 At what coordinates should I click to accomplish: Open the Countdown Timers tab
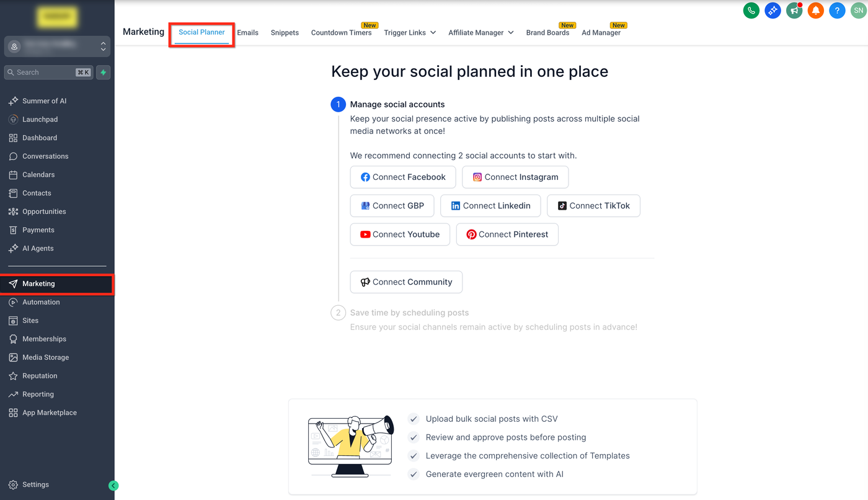point(341,33)
